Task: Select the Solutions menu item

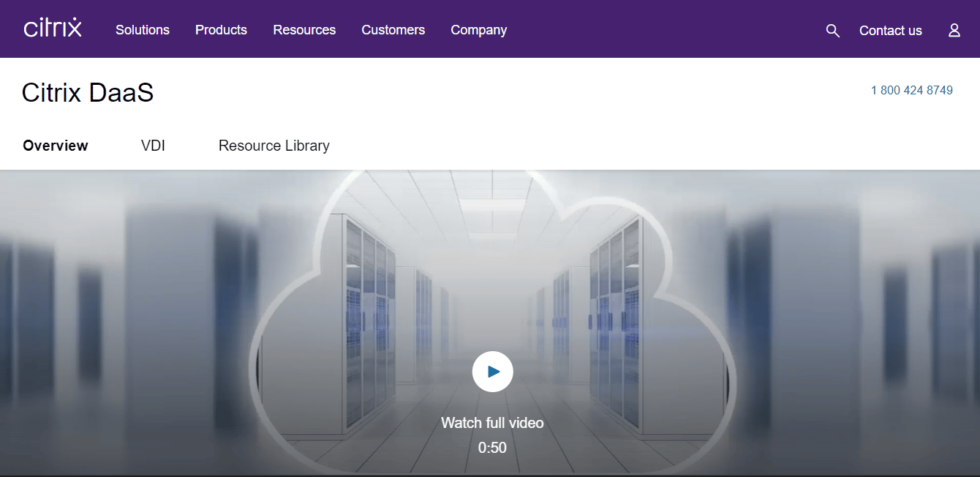Action: click(x=142, y=30)
